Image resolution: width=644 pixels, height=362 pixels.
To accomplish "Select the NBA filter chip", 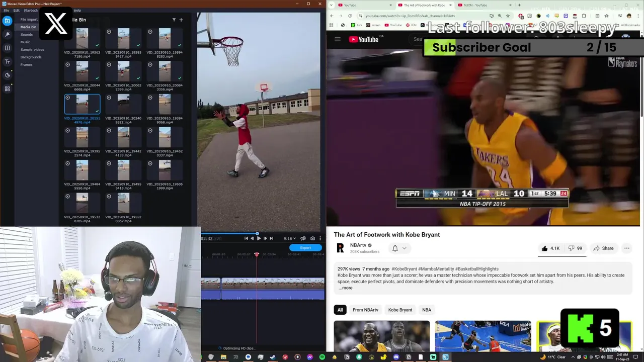I will [x=427, y=310].
